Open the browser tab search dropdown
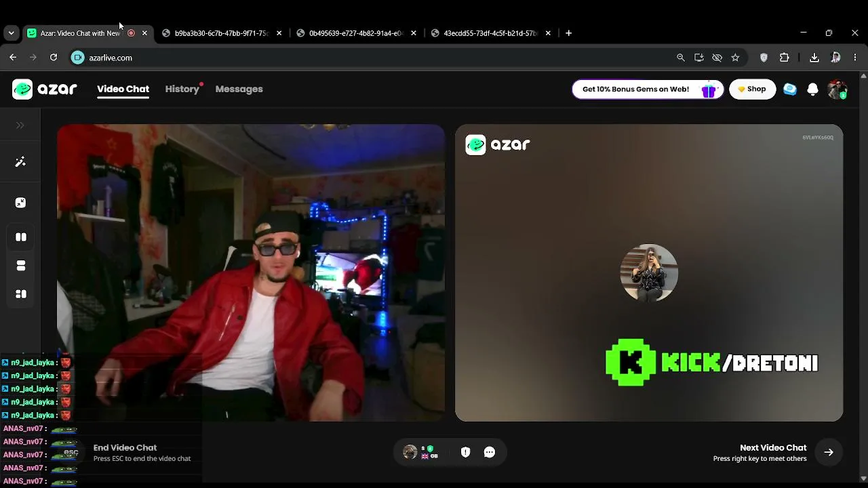Viewport: 868px width, 488px height. click(x=11, y=33)
